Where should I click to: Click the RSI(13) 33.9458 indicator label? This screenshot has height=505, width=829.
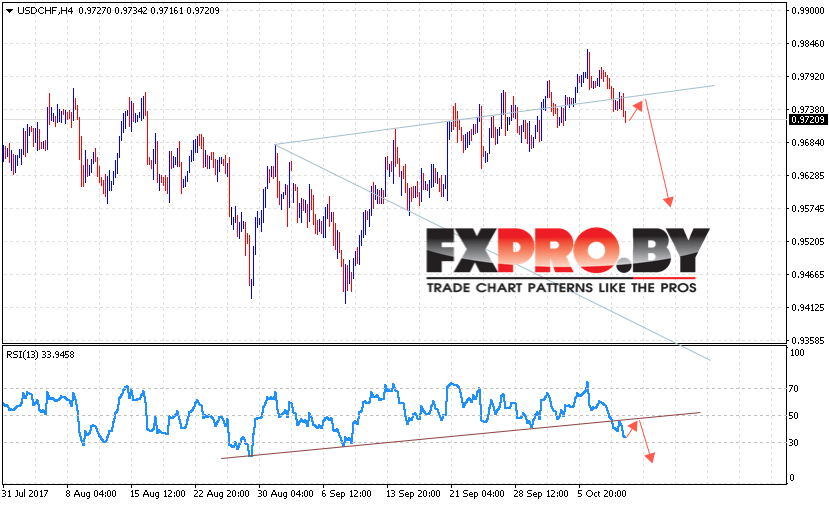[40, 355]
